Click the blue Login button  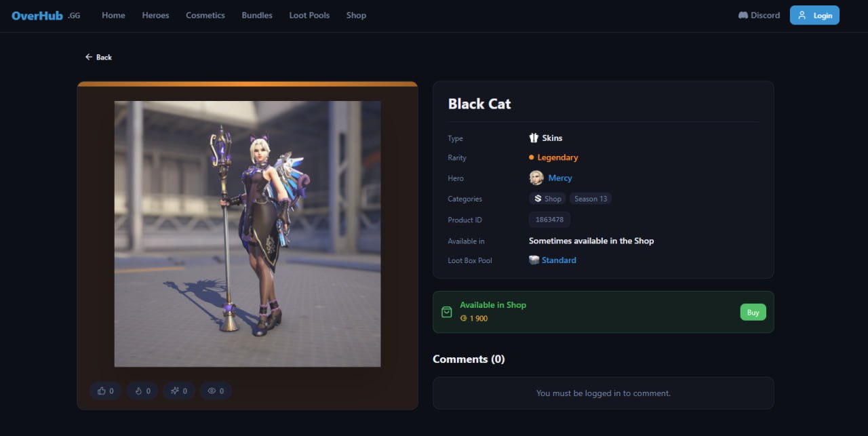click(x=814, y=15)
